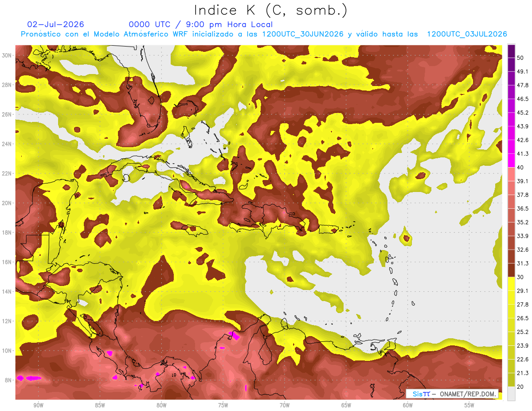
Task: Click the colorbar value 29.1
Action: pyautogui.click(x=522, y=291)
